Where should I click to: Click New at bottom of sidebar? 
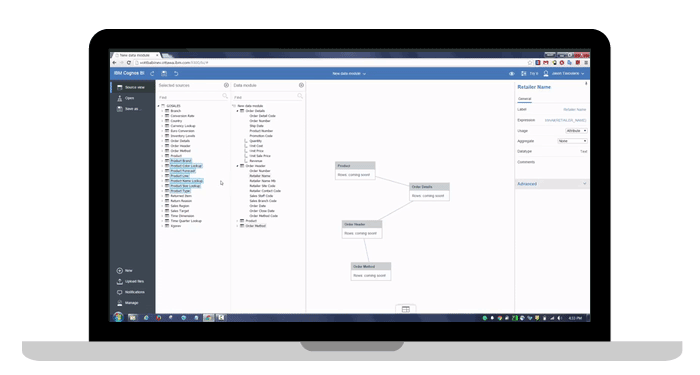(x=125, y=271)
